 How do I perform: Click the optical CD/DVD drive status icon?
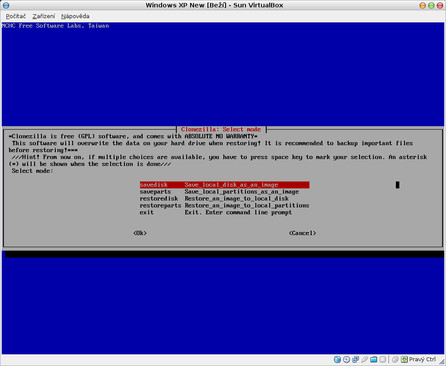[x=347, y=359]
